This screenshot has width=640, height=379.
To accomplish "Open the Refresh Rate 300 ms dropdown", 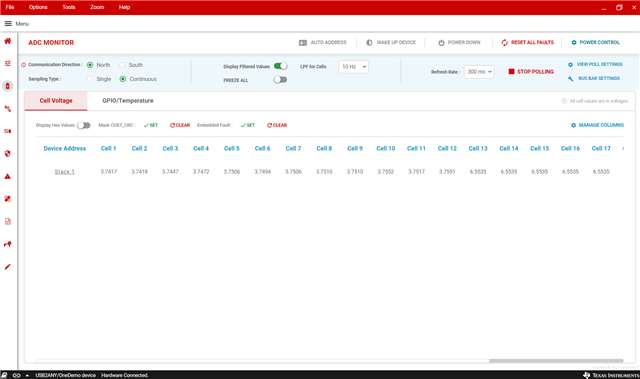I will (479, 72).
